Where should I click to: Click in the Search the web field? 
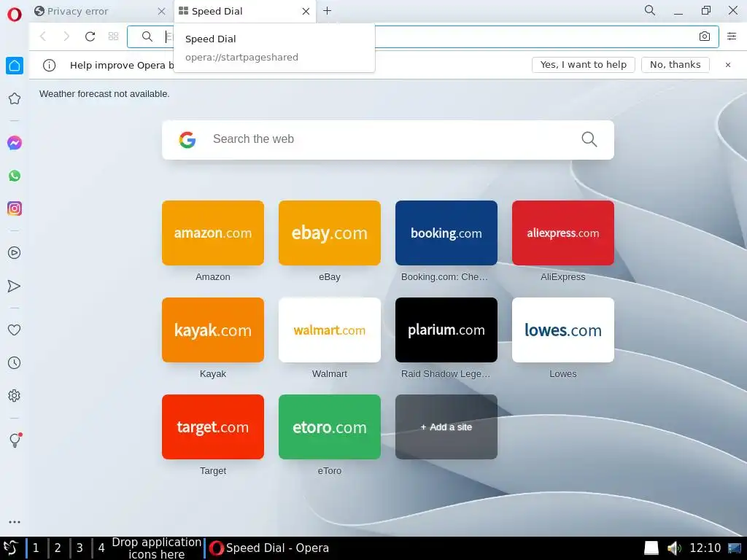point(388,139)
